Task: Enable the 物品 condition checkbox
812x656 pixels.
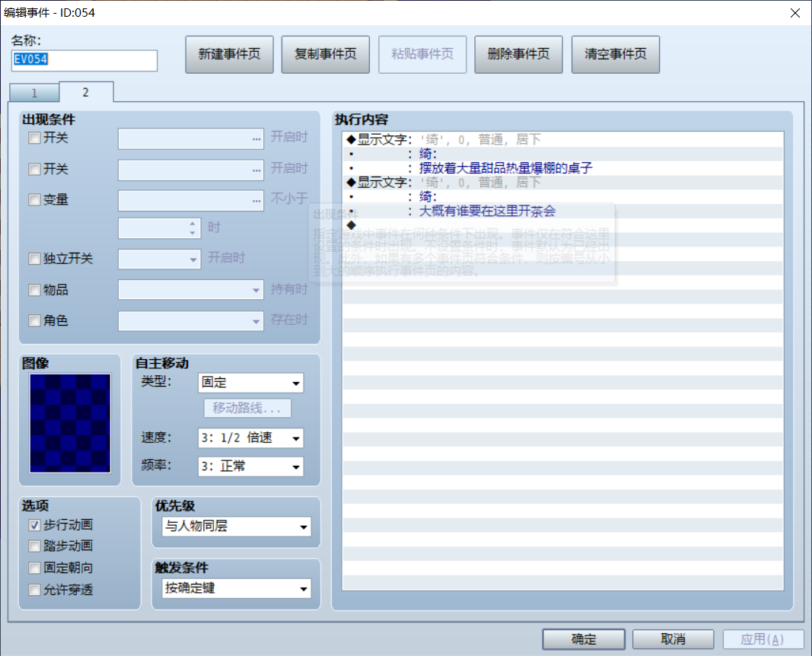Action: coord(35,290)
